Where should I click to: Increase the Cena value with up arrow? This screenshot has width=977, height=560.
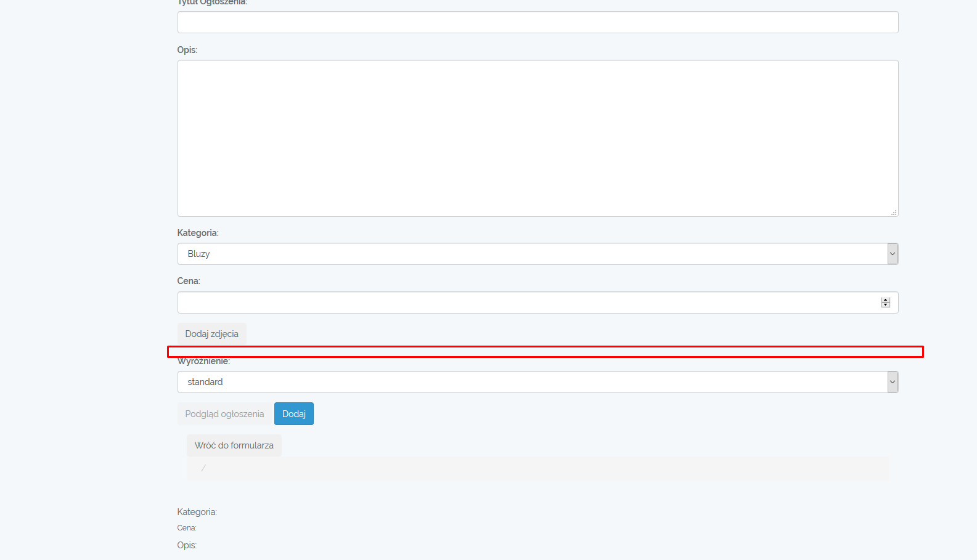point(886,300)
